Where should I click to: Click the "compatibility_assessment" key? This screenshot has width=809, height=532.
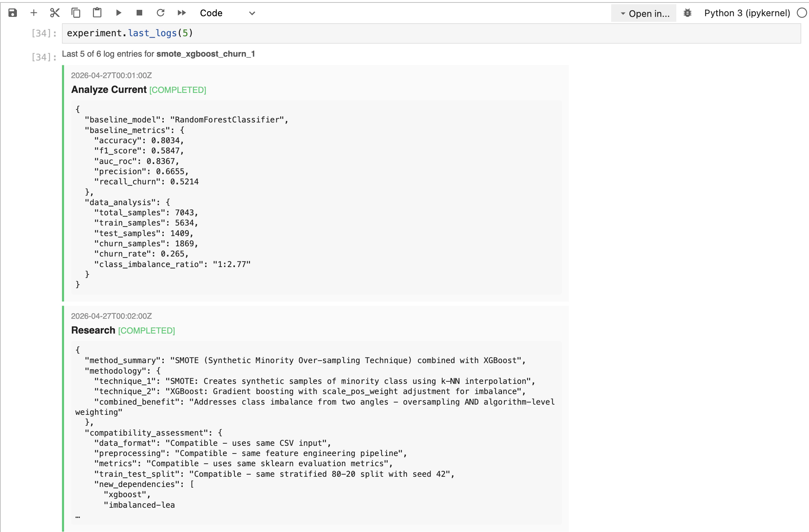(x=149, y=433)
